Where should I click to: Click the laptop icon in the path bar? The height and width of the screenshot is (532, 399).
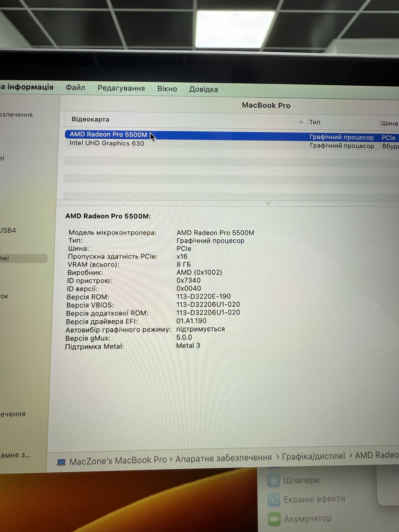(61, 462)
